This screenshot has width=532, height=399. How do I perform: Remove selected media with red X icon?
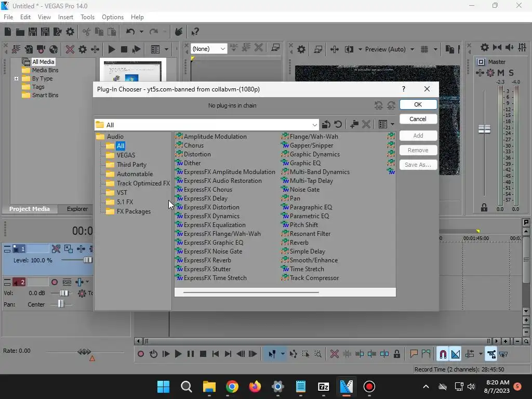pyautogui.click(x=70, y=49)
